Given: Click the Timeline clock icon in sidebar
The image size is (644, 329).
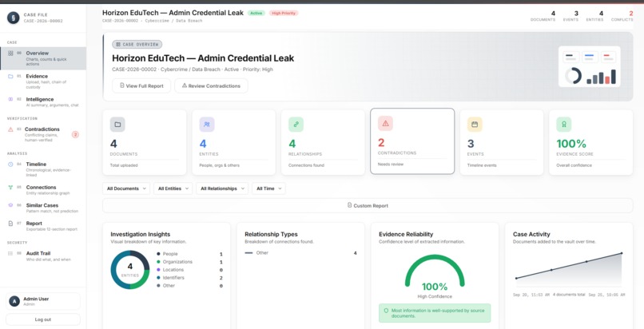Looking at the screenshot, I should tap(10, 164).
